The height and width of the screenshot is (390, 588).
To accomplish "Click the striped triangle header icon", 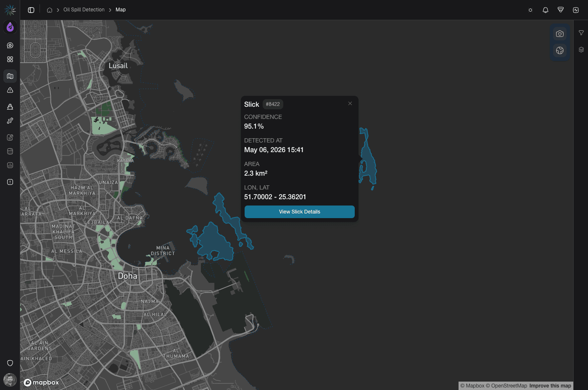I will tap(561, 10).
